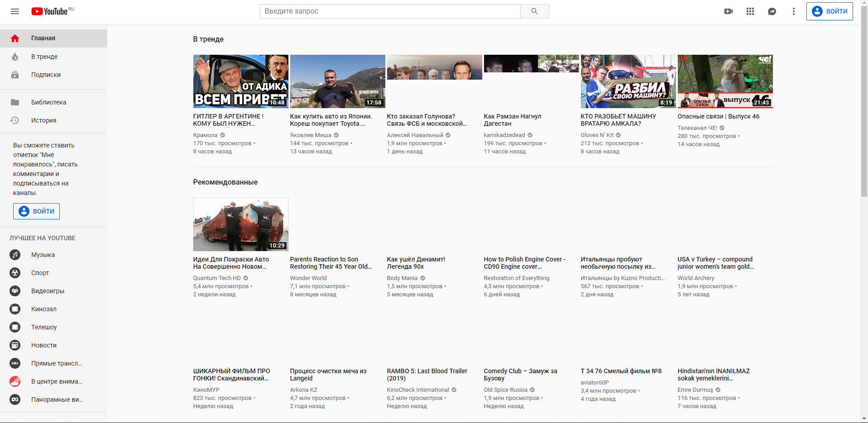Open video title ШИКАРНЫЙ ФИЛЬМ ПРО ГОНКИ

[x=232, y=375]
